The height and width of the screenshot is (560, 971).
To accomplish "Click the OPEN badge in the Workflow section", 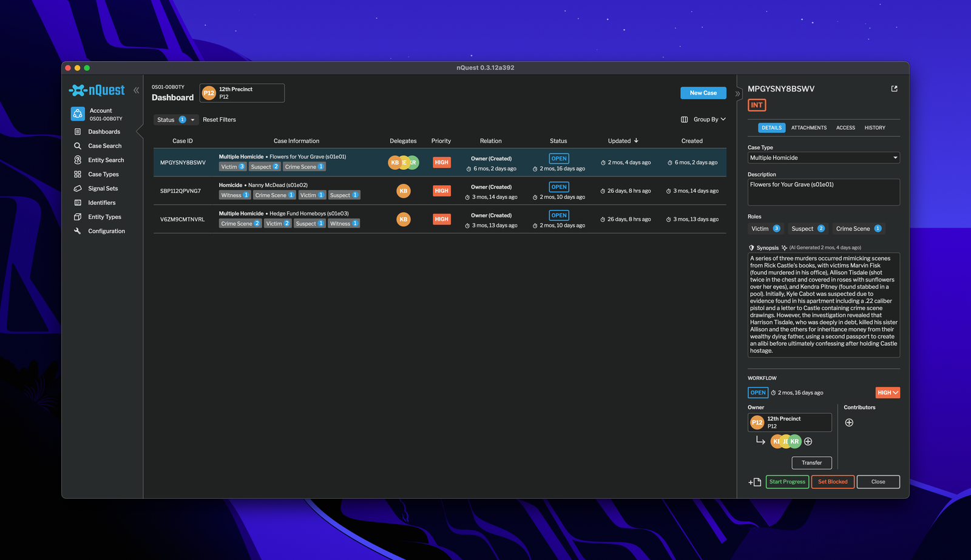I will pyautogui.click(x=758, y=393).
